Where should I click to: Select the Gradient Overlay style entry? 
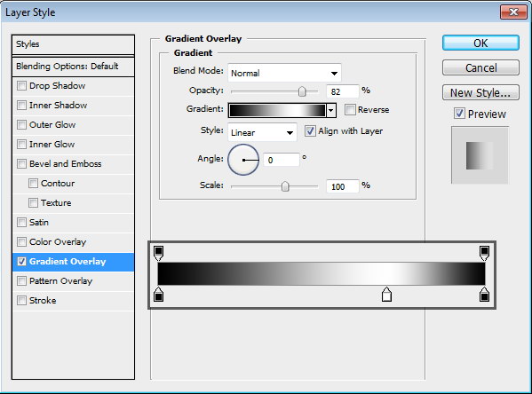pyautogui.click(x=73, y=262)
